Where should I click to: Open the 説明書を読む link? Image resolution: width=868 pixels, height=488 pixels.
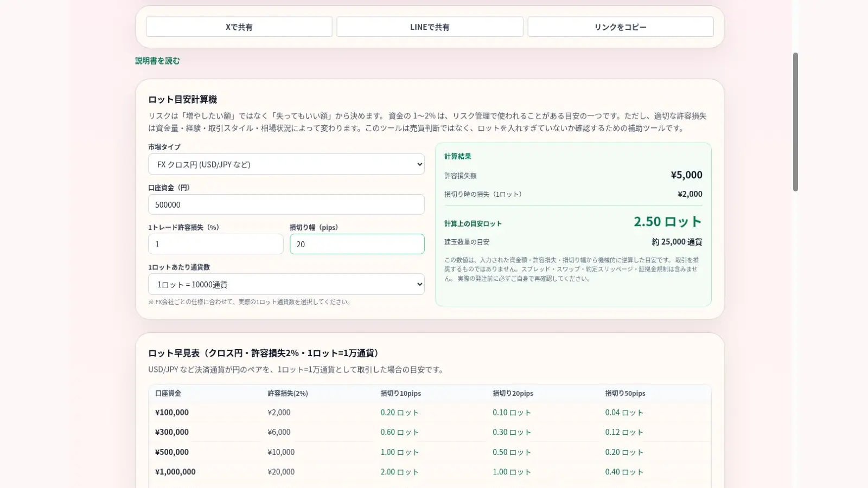click(x=157, y=61)
